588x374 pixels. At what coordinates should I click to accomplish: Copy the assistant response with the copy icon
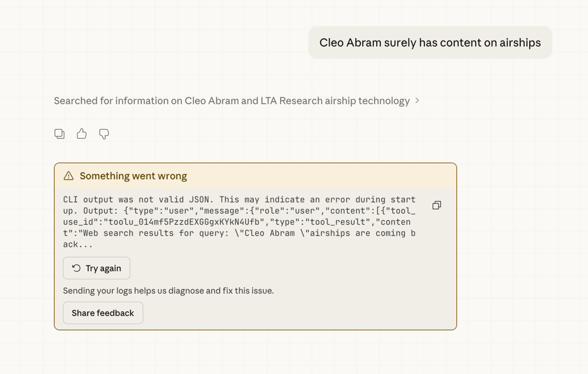59,133
